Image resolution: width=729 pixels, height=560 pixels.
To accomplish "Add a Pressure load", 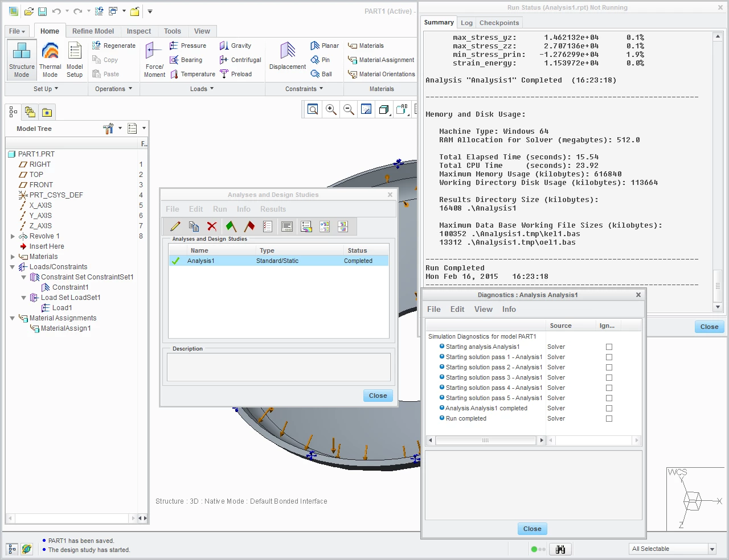I will (x=188, y=46).
